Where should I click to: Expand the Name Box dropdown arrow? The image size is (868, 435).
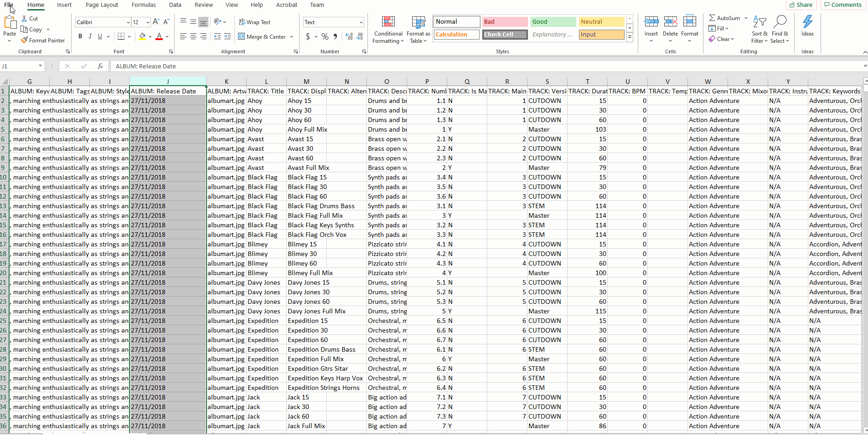(40, 66)
